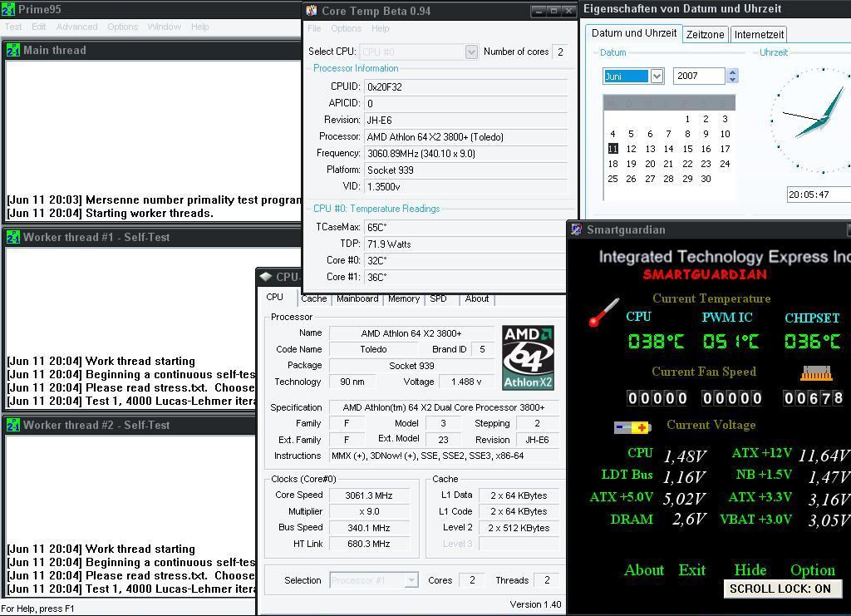Image resolution: width=851 pixels, height=616 pixels.
Task: Click the chipset fan header icon
Action: point(816,372)
